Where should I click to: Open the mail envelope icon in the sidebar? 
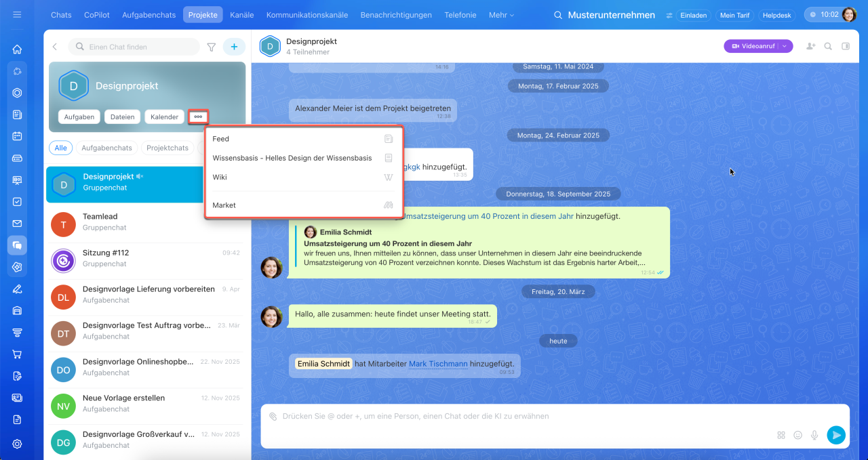[x=17, y=224]
